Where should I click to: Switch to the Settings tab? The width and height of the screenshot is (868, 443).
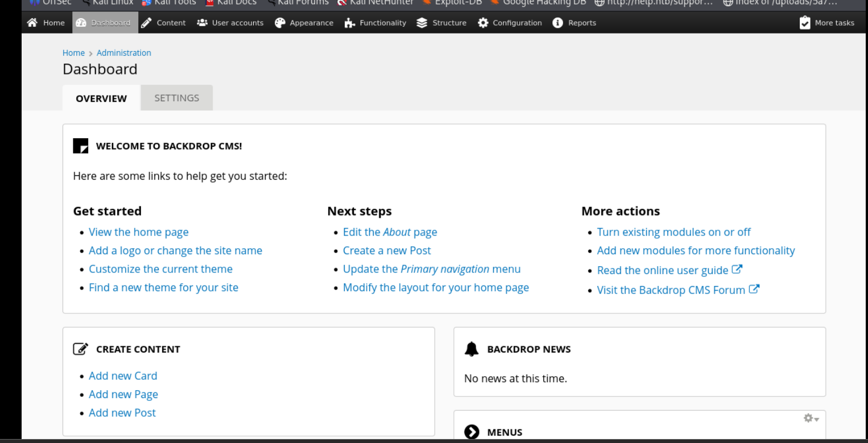(x=176, y=98)
